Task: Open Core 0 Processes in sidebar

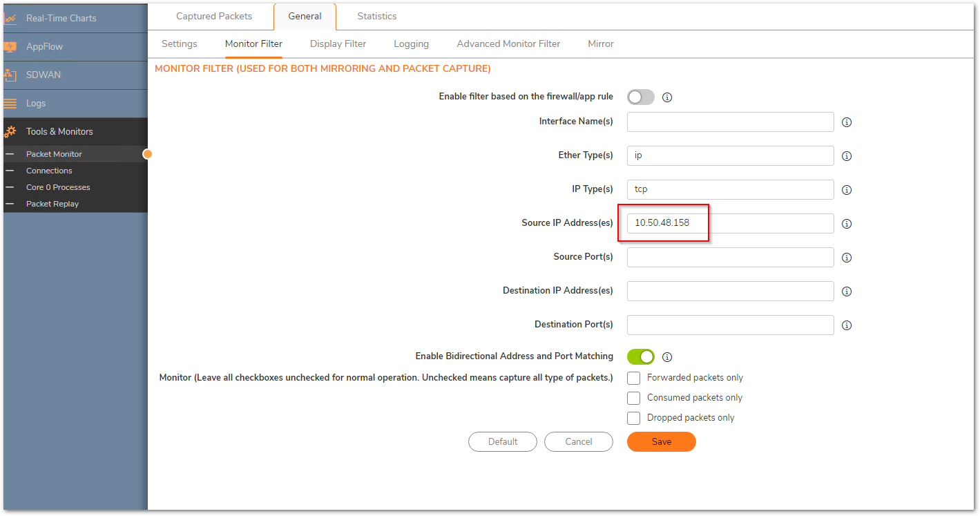Action: pos(75,187)
